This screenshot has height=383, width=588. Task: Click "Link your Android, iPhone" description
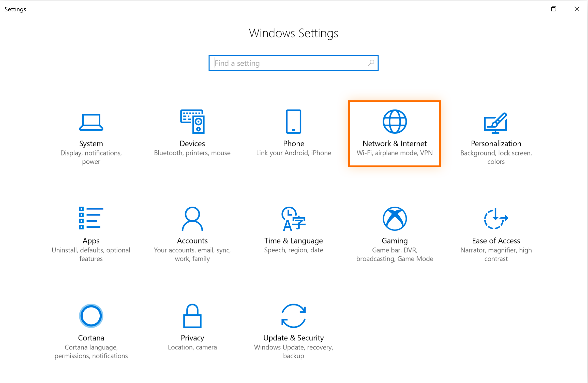(294, 153)
